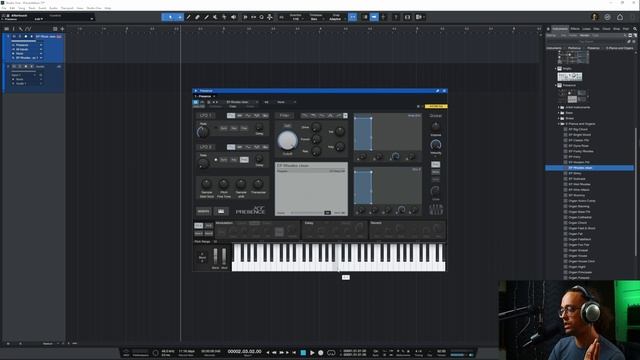
Task: Click the Pitch bend wheel in Presence
Action: 216,257
